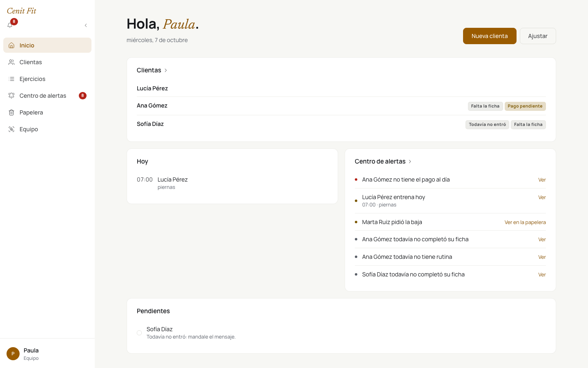This screenshot has width=588, height=368.
Task: Open Ana Gómez in the Clientas list
Action: [x=341, y=106]
